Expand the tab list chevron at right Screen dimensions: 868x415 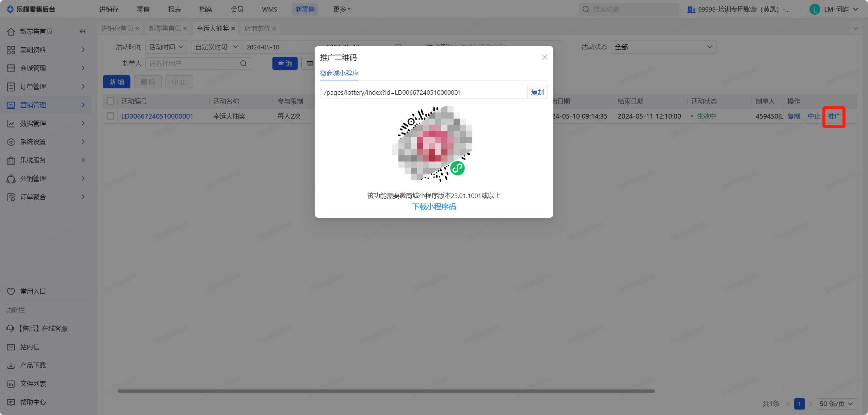(x=856, y=28)
